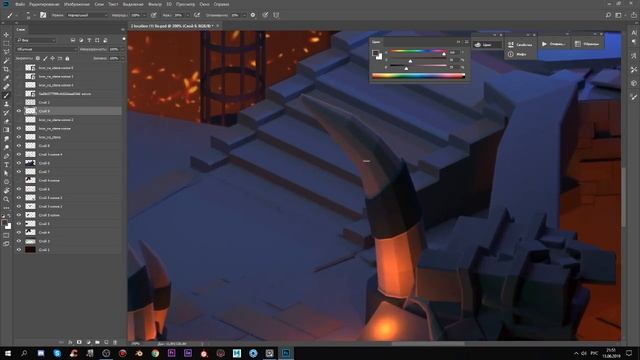Open the smoothing options gear

tap(253, 15)
